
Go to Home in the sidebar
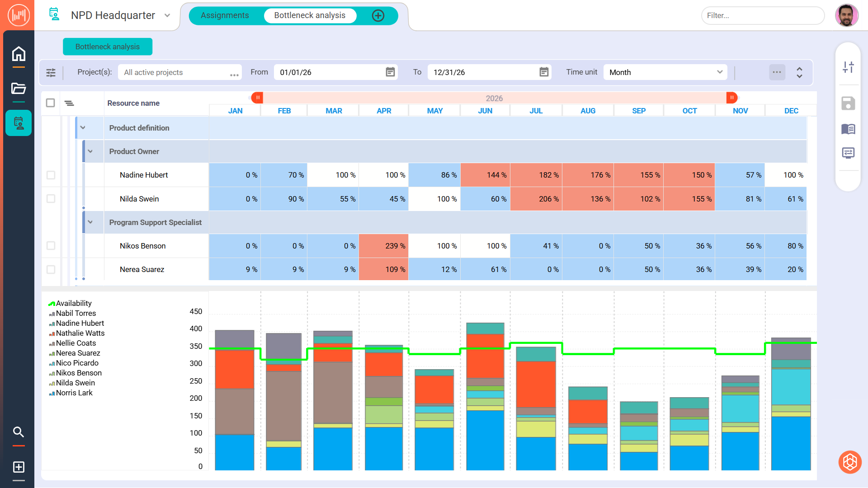point(19,54)
